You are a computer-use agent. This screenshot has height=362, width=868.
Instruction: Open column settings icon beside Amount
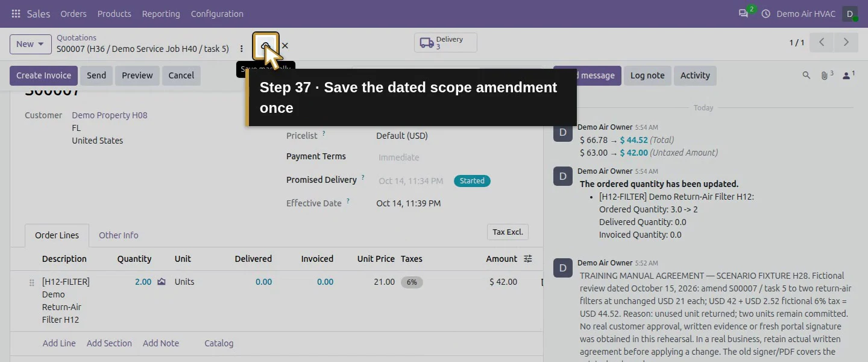(x=528, y=259)
